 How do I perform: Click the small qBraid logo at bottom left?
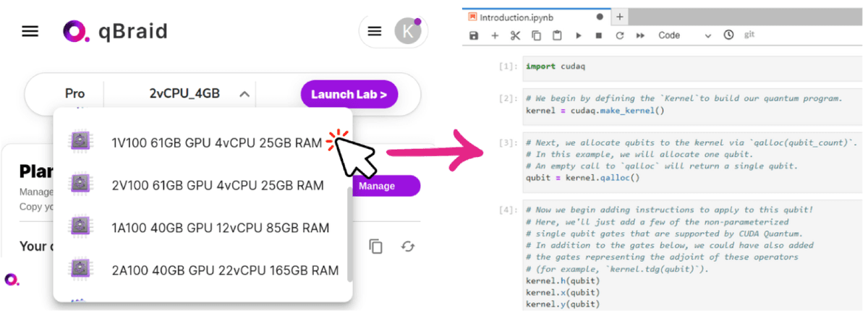[12, 279]
